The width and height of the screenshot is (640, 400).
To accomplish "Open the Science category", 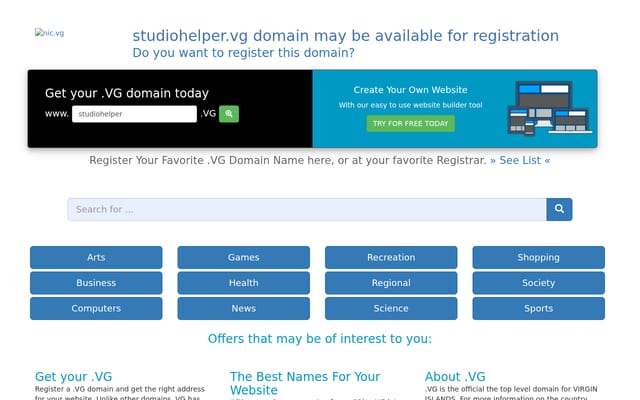I will [x=391, y=308].
